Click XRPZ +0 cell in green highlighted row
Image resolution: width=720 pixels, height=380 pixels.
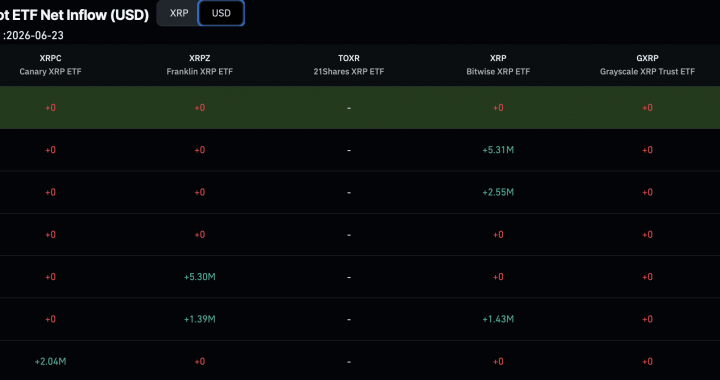(x=200, y=108)
